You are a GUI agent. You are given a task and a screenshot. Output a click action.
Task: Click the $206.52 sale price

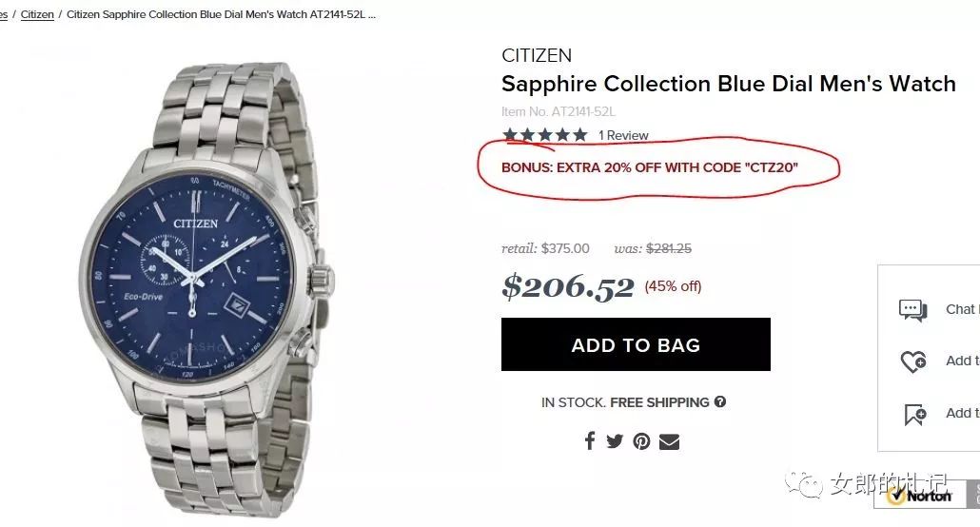(x=568, y=285)
